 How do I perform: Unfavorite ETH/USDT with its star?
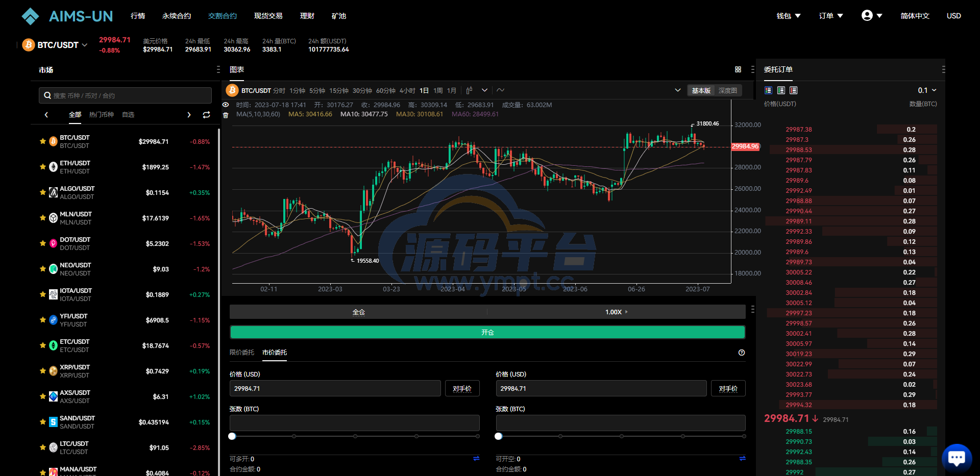point(43,167)
